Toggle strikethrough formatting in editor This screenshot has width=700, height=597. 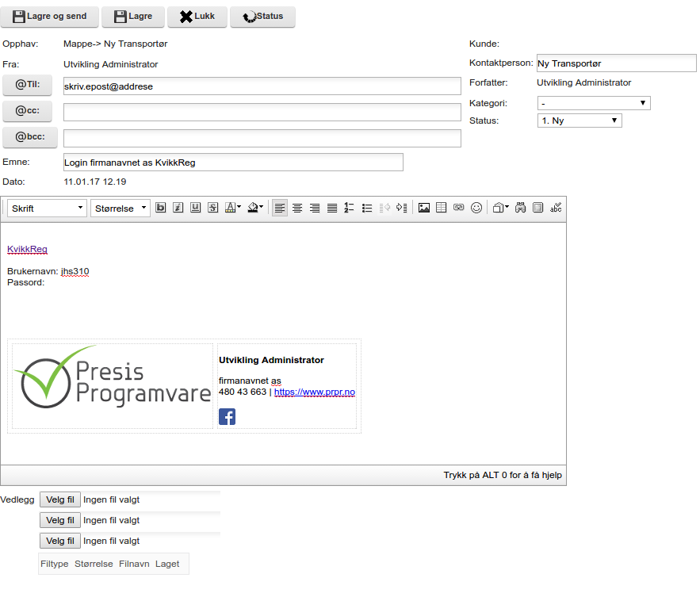213,208
